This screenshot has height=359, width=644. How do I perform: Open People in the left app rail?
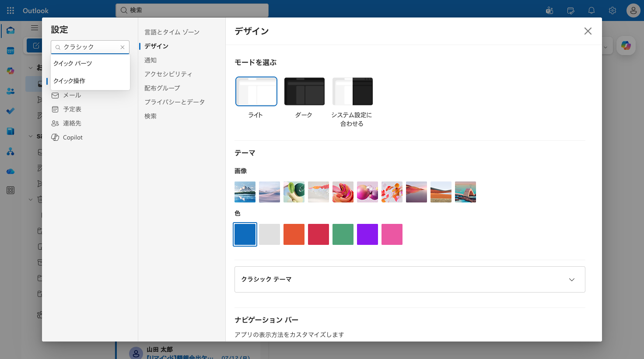click(x=10, y=91)
